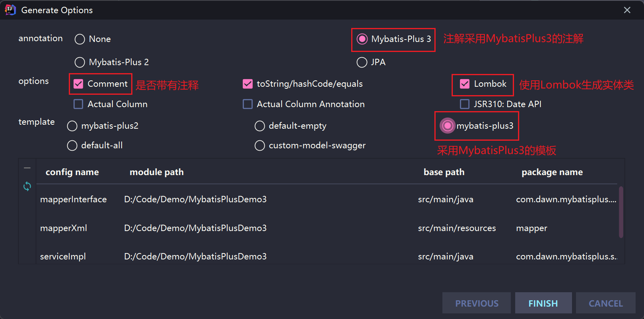Click the IntelliJ IDEA logo icon in title bar

[x=10, y=10]
